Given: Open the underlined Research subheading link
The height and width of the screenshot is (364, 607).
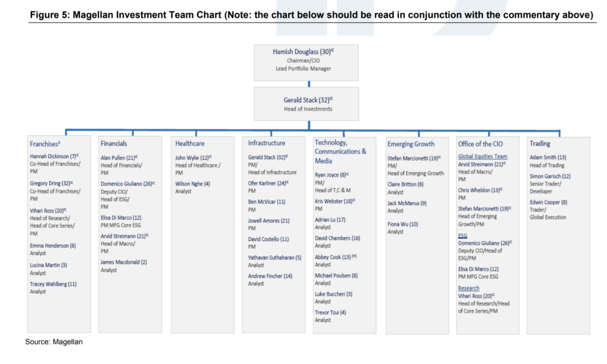Looking at the screenshot, I should tap(469, 288).
